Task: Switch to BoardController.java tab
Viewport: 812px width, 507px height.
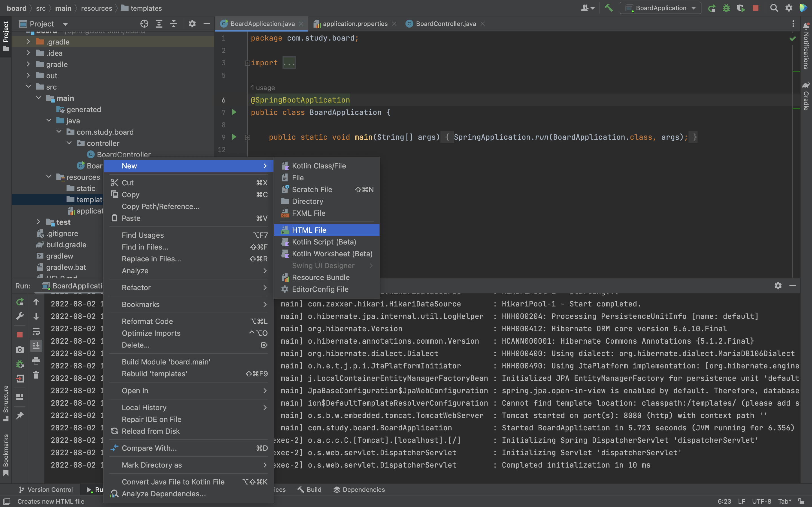Action: coord(445,24)
